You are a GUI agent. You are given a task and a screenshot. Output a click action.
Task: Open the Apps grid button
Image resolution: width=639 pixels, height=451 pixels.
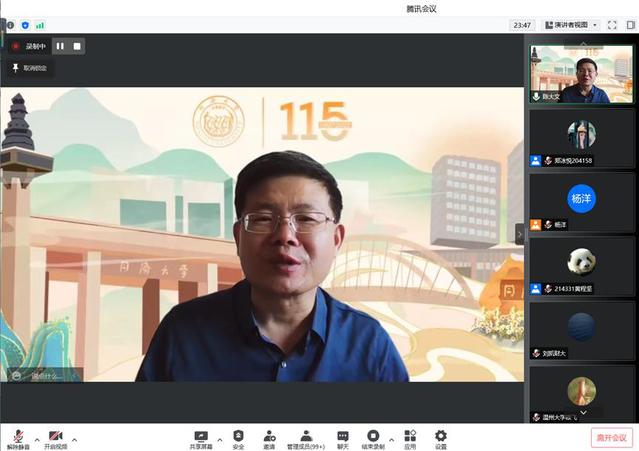click(410, 439)
